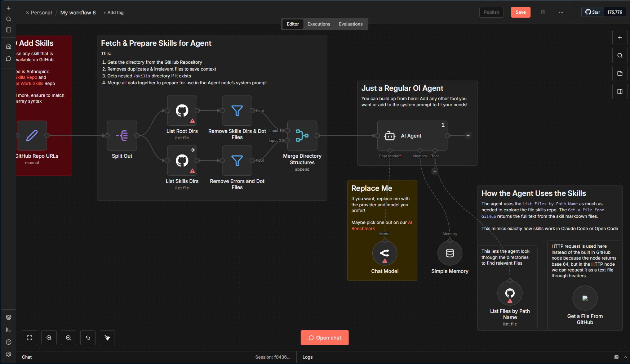This screenshot has height=364, width=630.
Task: Open the Evaluations tab
Action: pos(350,24)
